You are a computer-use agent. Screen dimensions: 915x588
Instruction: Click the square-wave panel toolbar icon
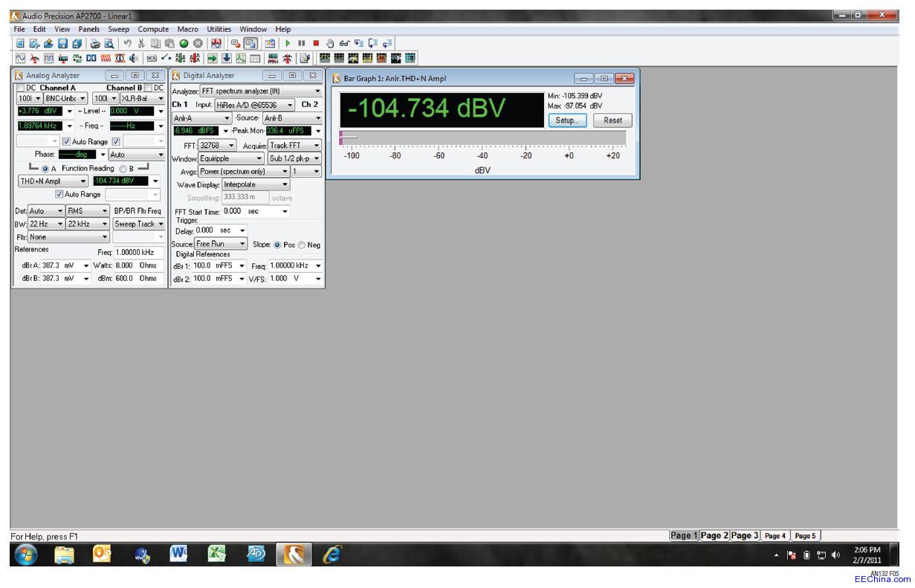(48, 58)
